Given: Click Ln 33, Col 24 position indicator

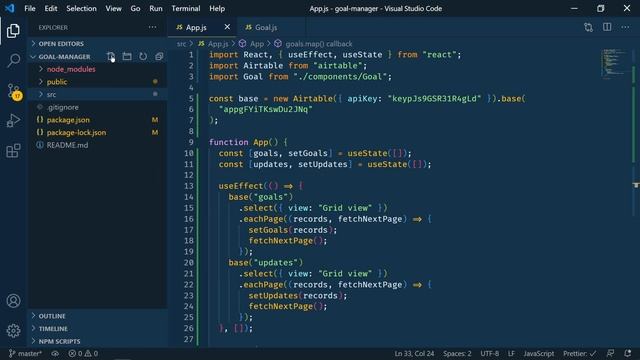Looking at the screenshot, I should 414,353.
